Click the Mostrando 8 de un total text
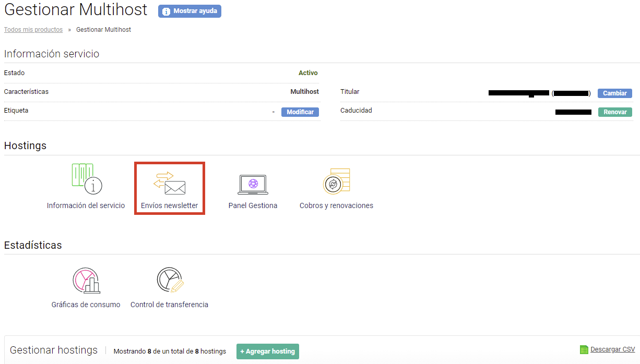Viewport: 640px width, 364px height. pos(170,351)
